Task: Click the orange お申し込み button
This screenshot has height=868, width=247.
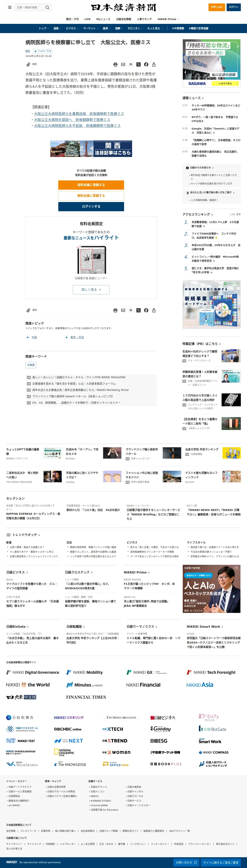Action: 217,7
